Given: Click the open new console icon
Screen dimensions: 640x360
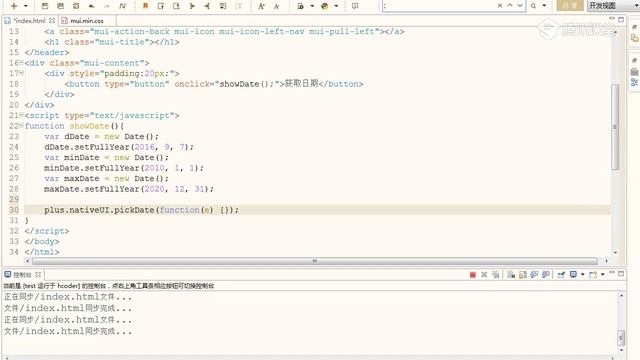Looking at the screenshot, I should click(x=593, y=275).
